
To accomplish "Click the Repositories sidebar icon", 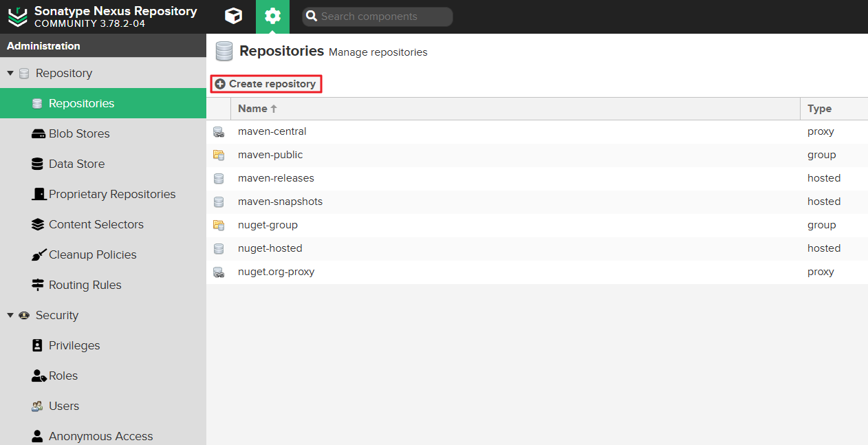I will (x=38, y=103).
